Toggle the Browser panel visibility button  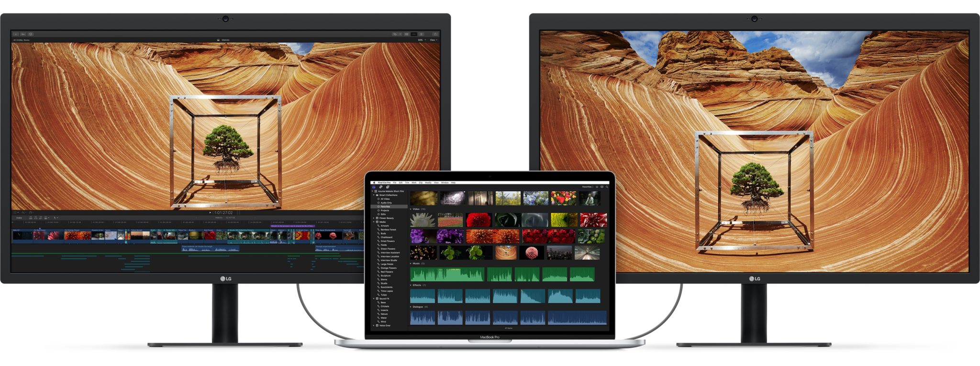406,34
